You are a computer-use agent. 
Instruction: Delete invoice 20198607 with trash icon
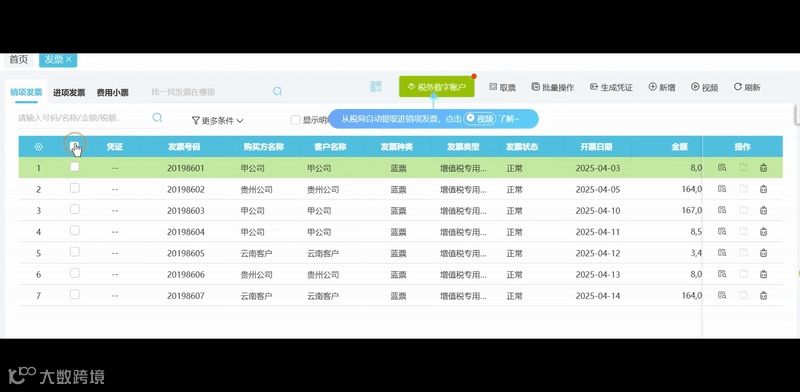tap(763, 295)
